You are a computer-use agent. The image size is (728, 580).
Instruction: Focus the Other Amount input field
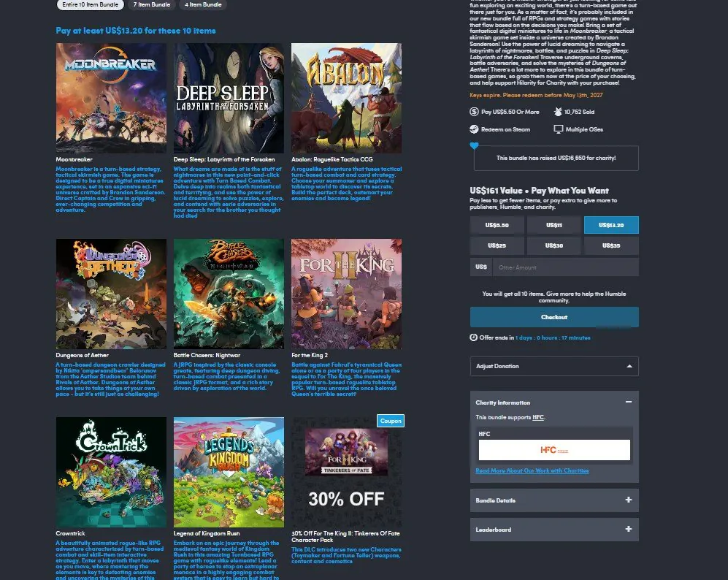click(565, 267)
